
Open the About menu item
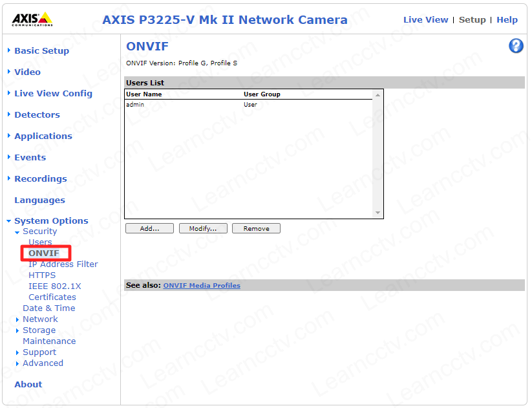[28, 385]
